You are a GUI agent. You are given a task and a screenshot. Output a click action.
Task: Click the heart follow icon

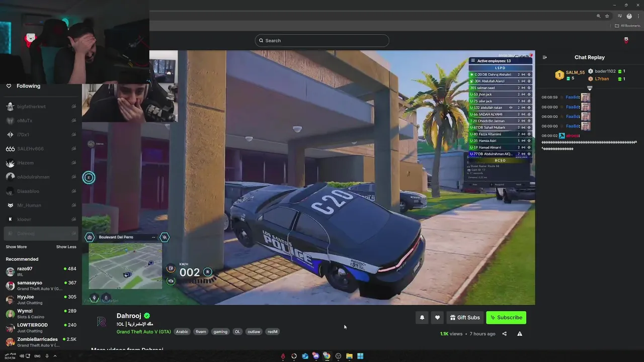(x=437, y=317)
